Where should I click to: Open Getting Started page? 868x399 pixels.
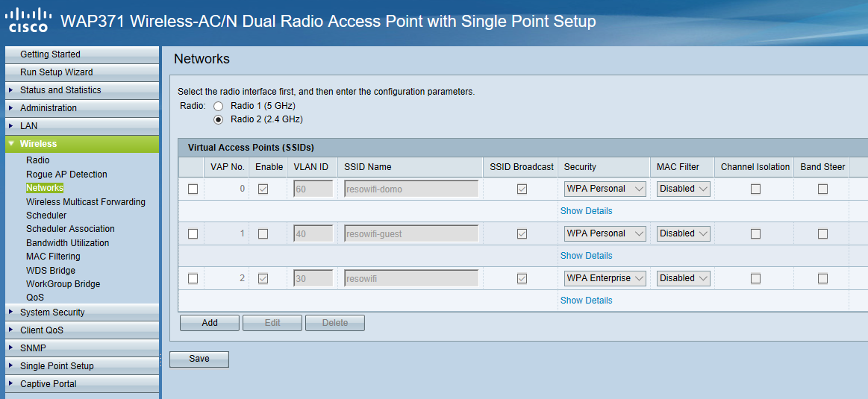tap(82, 54)
